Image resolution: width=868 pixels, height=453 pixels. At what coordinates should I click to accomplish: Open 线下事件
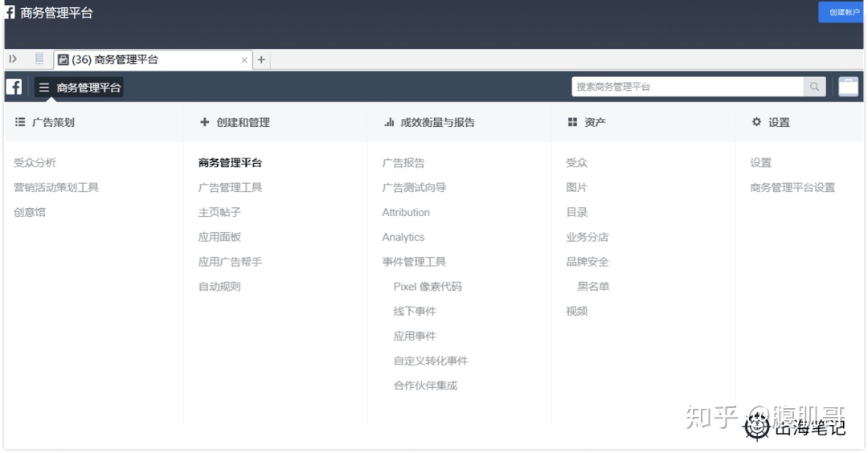click(415, 312)
